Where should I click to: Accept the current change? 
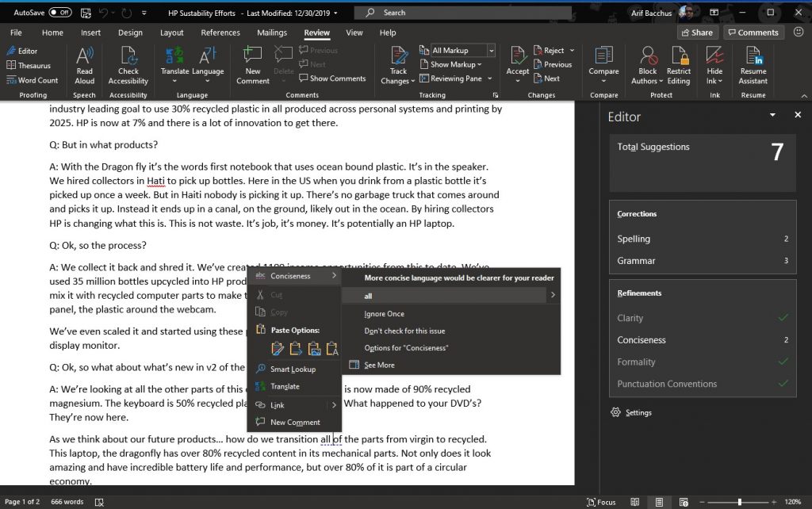(x=517, y=65)
